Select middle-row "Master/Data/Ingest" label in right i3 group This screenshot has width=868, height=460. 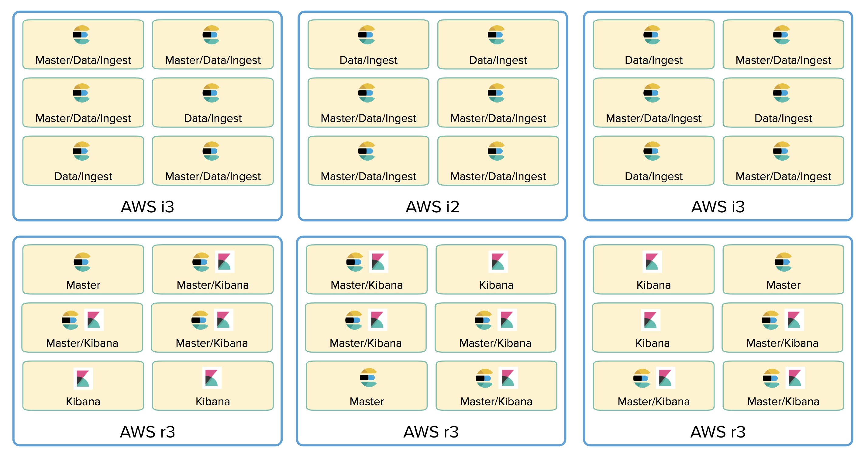click(654, 118)
